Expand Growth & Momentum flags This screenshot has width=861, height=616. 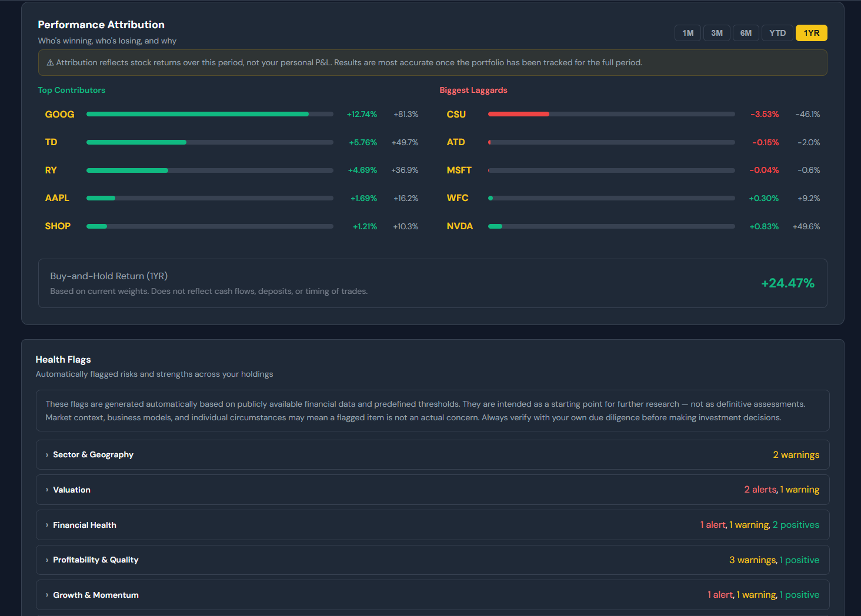click(95, 595)
